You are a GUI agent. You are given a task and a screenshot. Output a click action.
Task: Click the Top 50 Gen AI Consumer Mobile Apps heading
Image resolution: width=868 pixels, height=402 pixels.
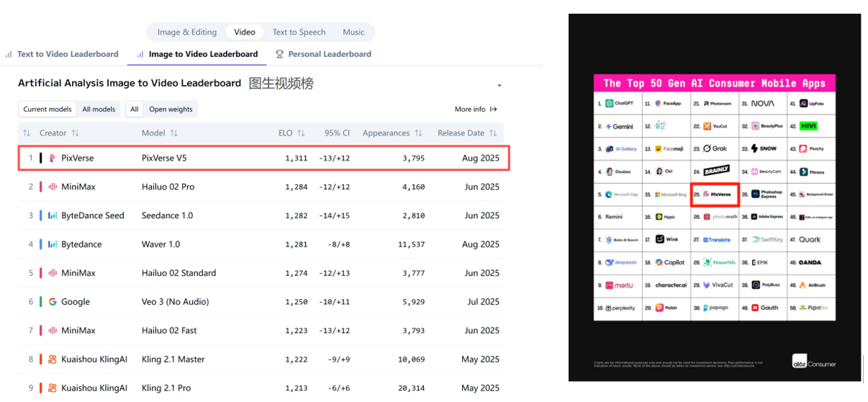[715, 83]
